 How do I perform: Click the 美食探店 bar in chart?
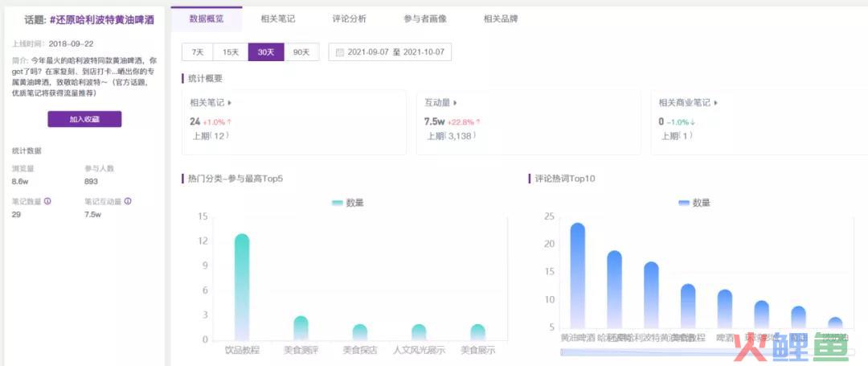tap(360, 332)
